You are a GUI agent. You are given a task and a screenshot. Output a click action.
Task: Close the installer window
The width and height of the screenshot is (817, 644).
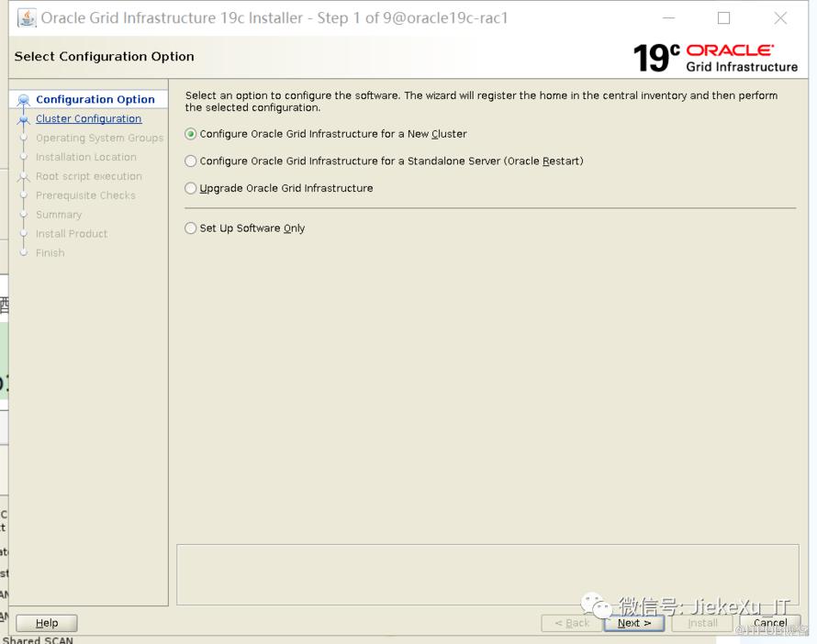[x=780, y=18]
